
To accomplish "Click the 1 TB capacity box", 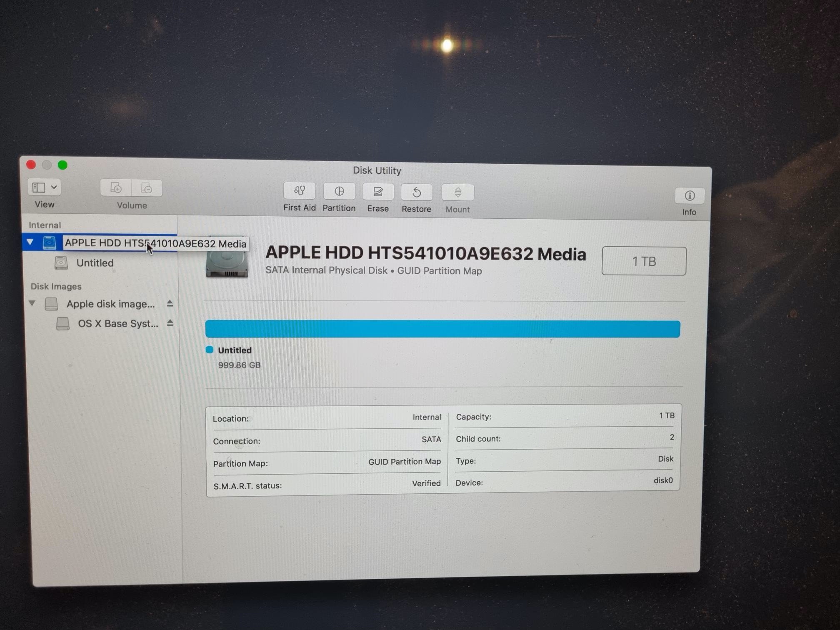I will [x=644, y=261].
